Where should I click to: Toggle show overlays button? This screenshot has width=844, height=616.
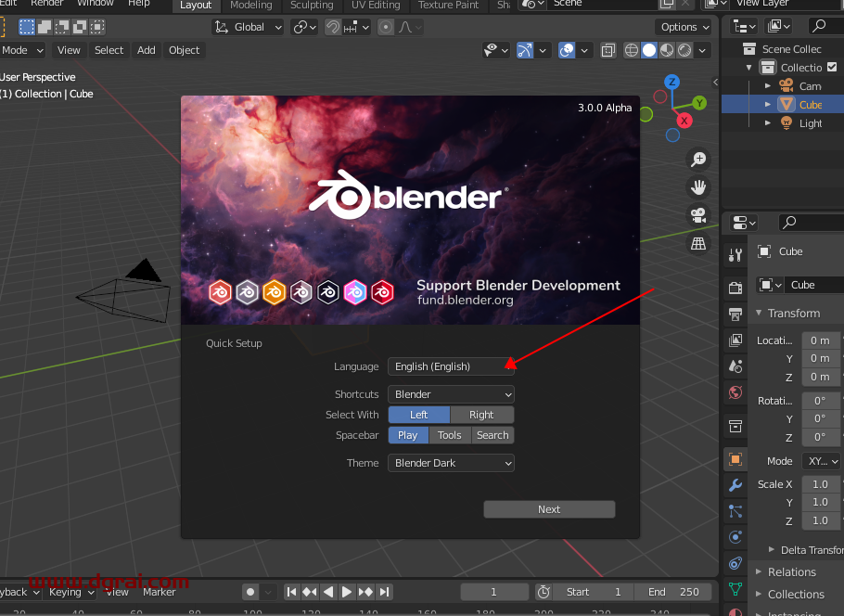(567, 51)
